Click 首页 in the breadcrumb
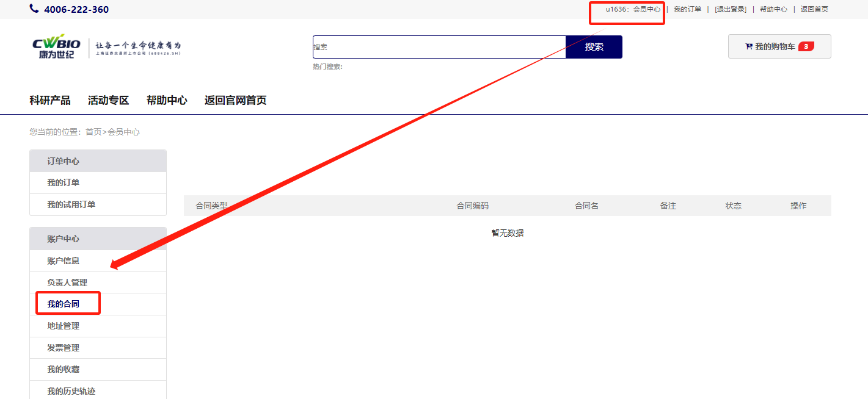The height and width of the screenshot is (399, 868). coord(93,132)
